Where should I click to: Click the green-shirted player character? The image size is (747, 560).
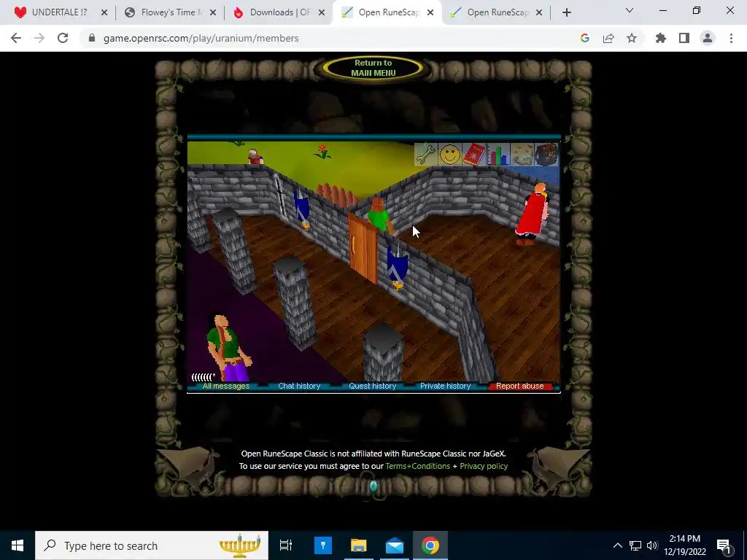(x=227, y=346)
